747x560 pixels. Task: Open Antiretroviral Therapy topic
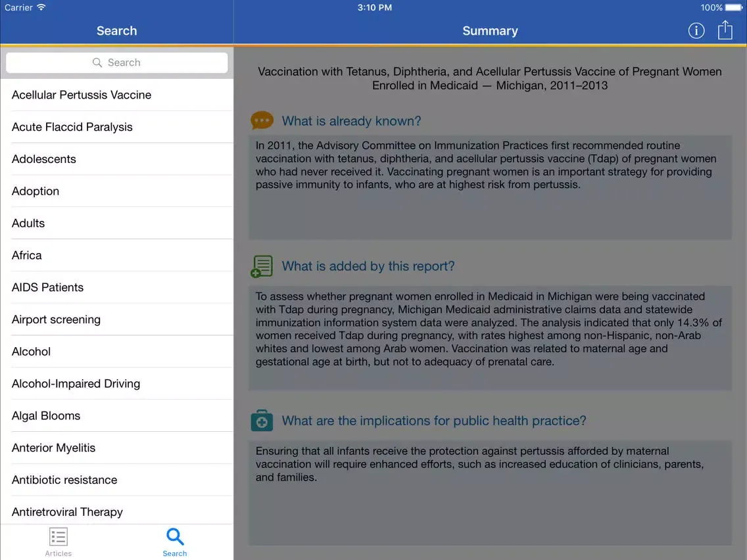117,511
